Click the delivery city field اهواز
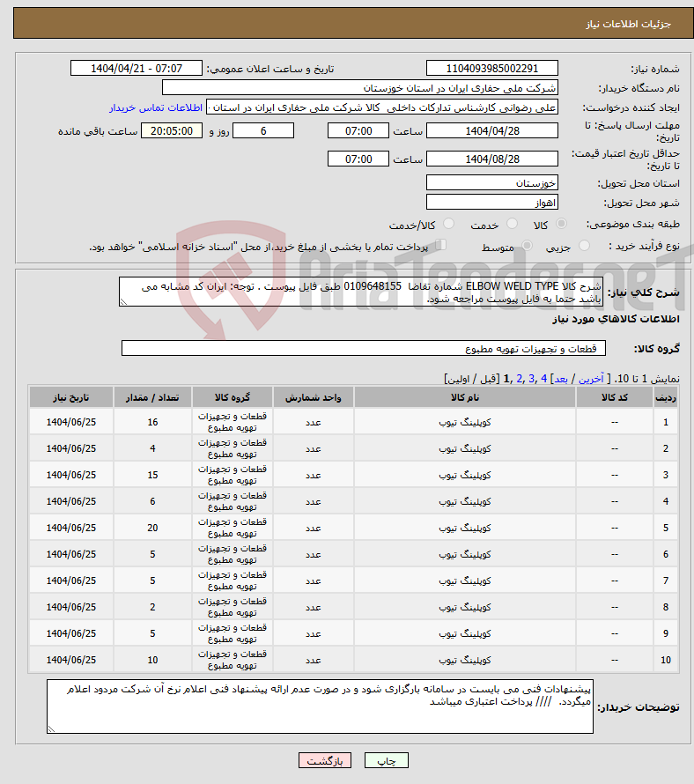694x784 pixels. pyautogui.click(x=492, y=203)
